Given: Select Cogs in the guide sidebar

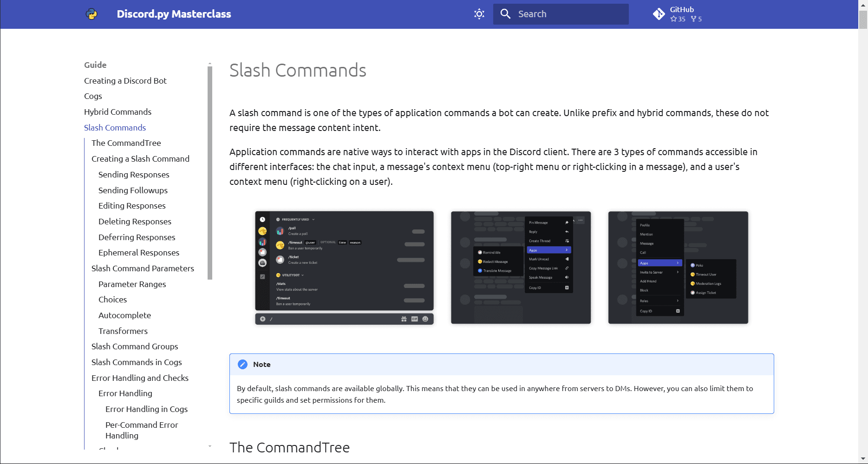Looking at the screenshot, I should pyautogui.click(x=93, y=96).
